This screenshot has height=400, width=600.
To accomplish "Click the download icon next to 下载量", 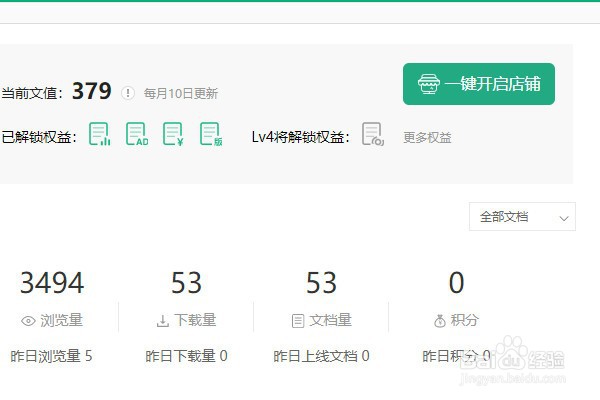I will pos(163,321).
